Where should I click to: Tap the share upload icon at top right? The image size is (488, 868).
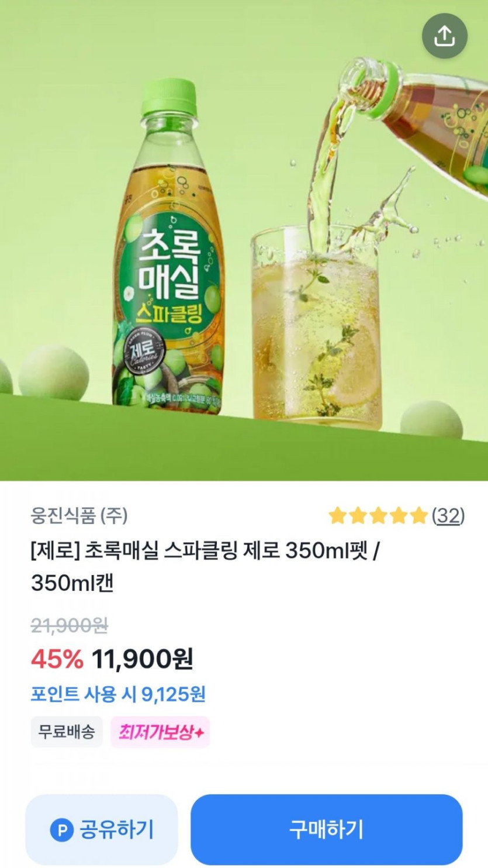pos(444,36)
